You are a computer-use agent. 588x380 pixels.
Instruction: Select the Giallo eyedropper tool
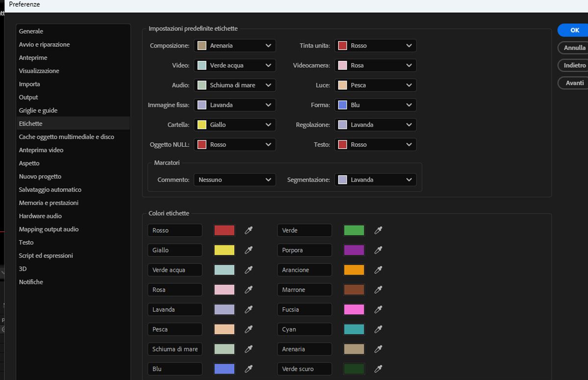(248, 250)
